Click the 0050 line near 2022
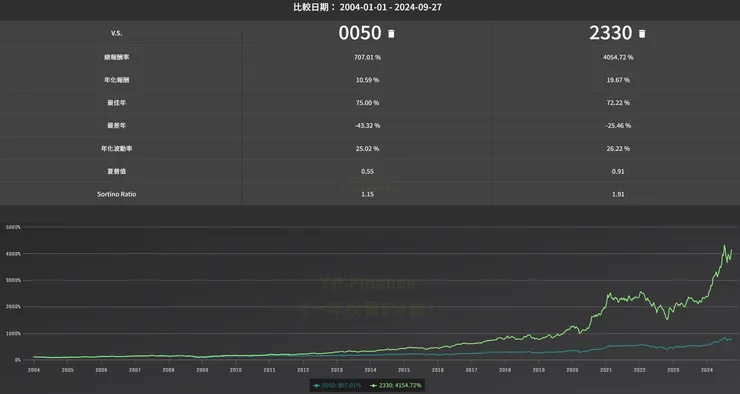 [x=639, y=345]
